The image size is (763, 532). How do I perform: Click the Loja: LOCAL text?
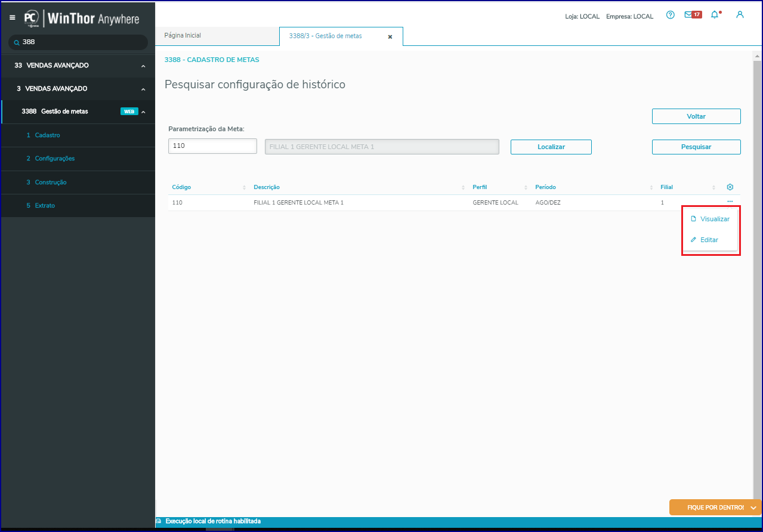coord(582,17)
